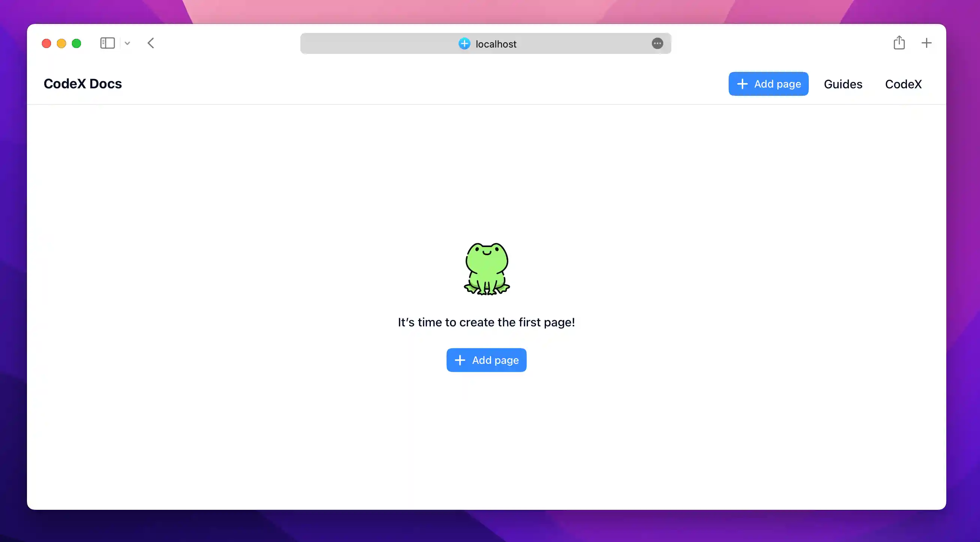Image resolution: width=980 pixels, height=542 pixels.
Task: Open a new tab with the plus icon
Action: pyautogui.click(x=926, y=43)
